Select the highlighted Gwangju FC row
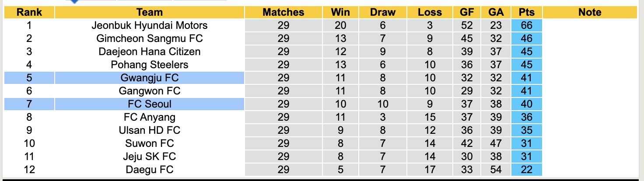 point(149,78)
